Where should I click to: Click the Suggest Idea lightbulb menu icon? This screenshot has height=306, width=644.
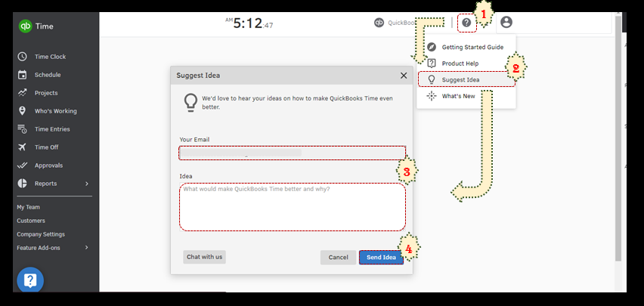click(x=432, y=79)
